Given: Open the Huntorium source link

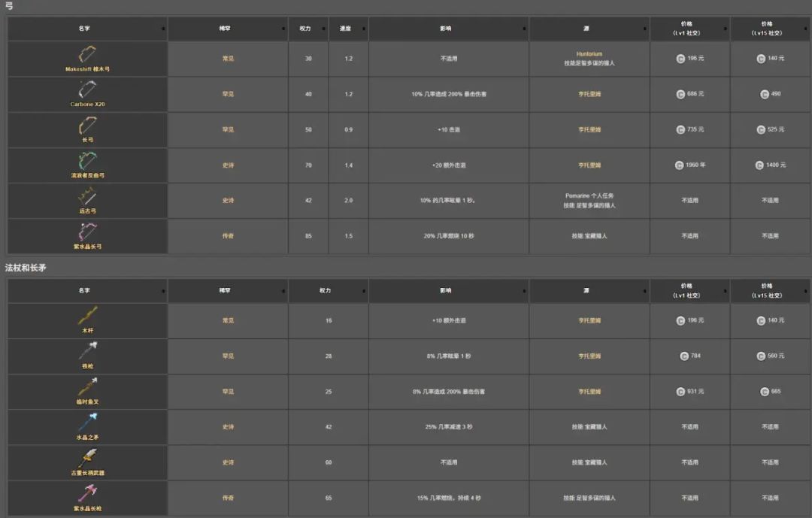Looking at the screenshot, I should (589, 54).
